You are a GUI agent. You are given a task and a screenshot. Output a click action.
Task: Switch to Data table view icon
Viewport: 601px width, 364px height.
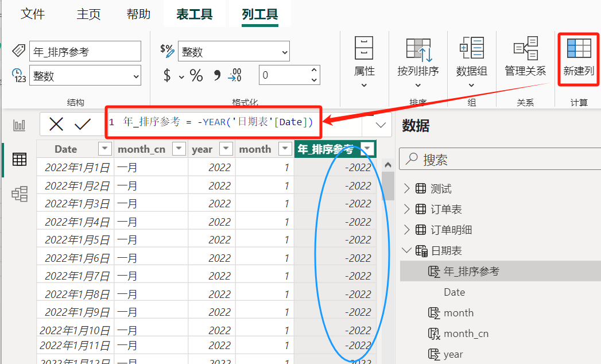tap(19, 159)
